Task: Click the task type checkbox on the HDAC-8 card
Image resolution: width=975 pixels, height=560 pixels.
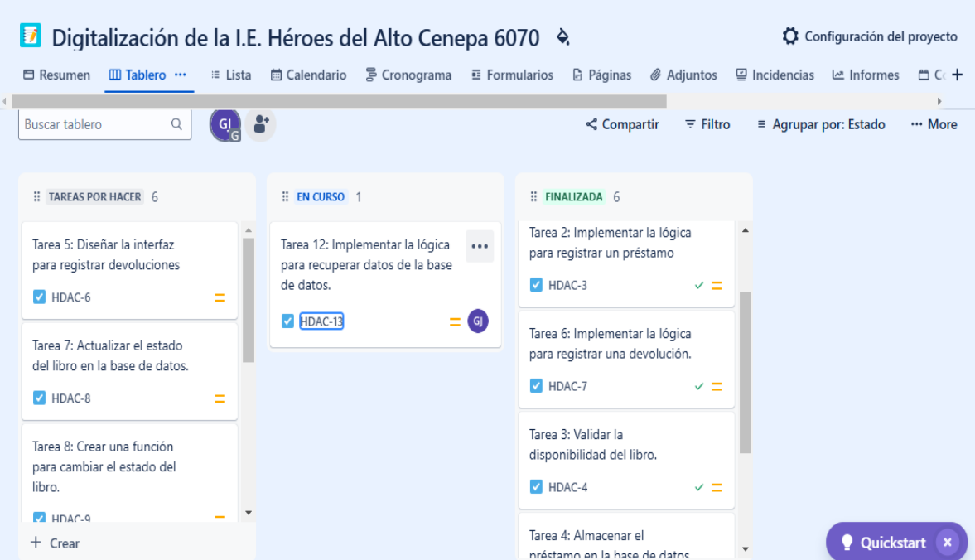Action: 38,398
